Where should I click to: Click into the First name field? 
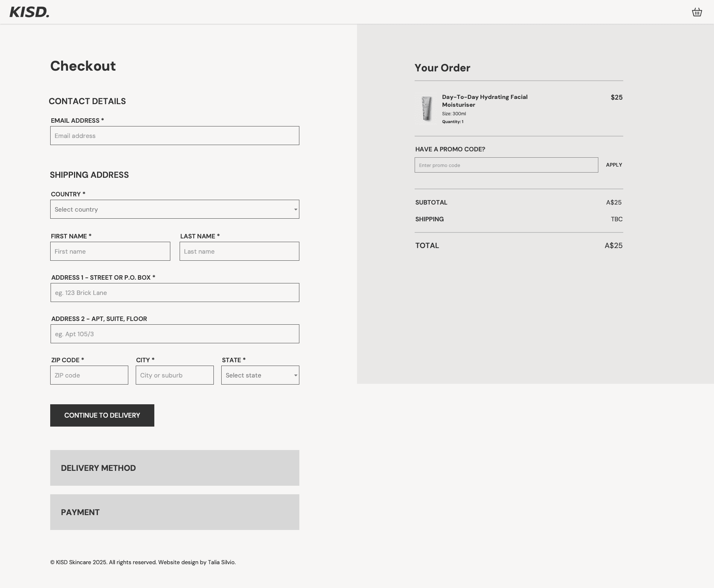tap(110, 251)
